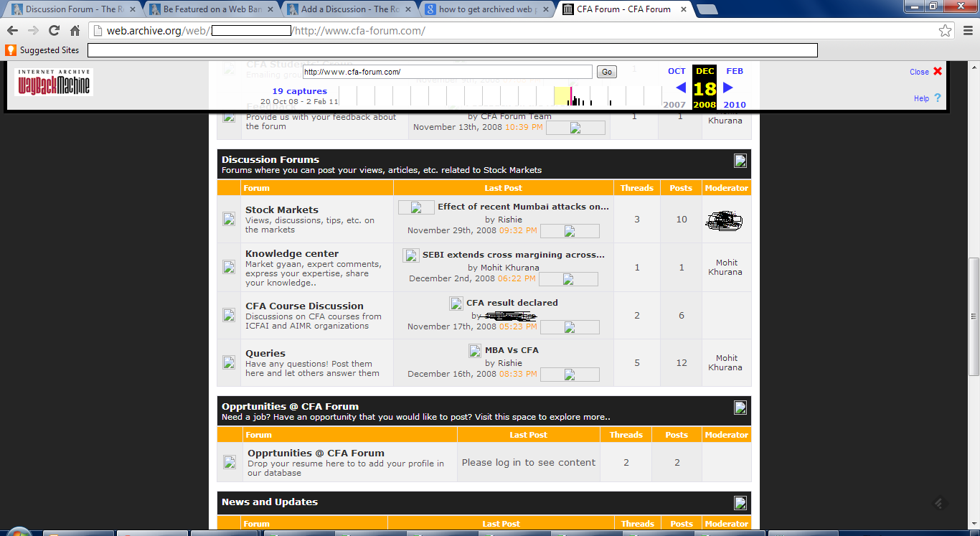Image resolution: width=980 pixels, height=536 pixels.
Task: Click Opprtunities forum row status icon
Action: pyautogui.click(x=230, y=462)
